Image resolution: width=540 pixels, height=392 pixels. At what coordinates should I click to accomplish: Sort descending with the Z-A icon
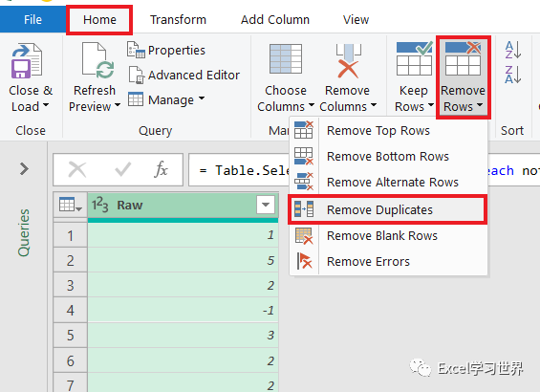[513, 75]
